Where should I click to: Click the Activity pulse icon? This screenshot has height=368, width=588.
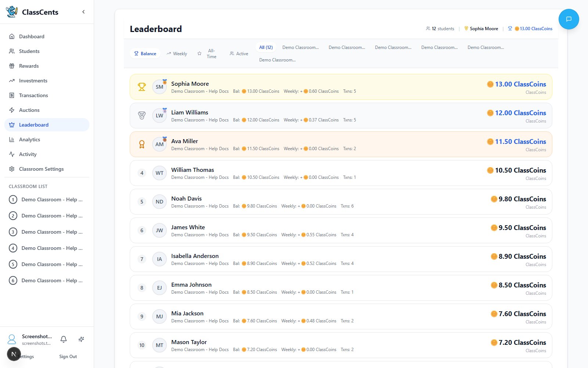12,154
